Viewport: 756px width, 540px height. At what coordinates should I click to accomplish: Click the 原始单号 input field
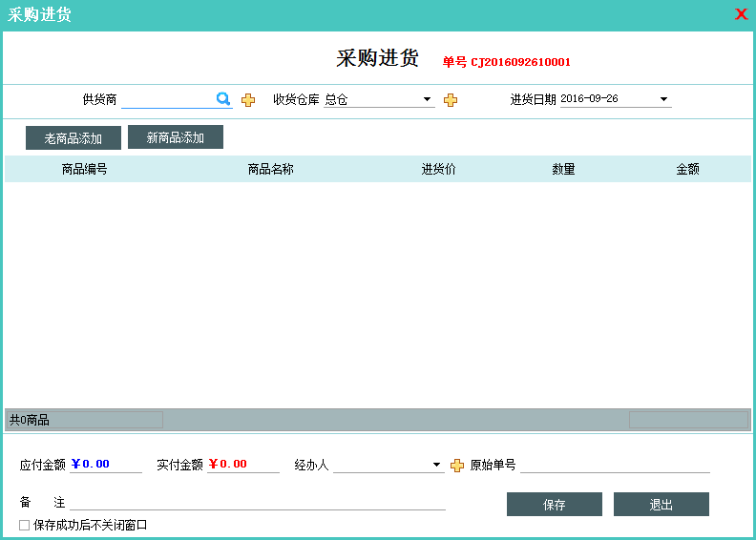pos(615,466)
